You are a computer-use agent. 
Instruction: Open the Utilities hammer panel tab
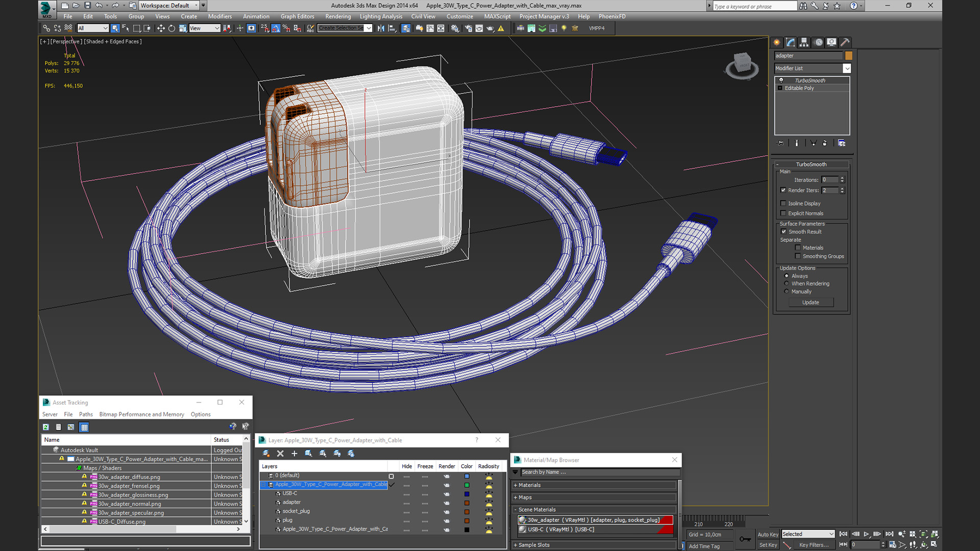(845, 42)
